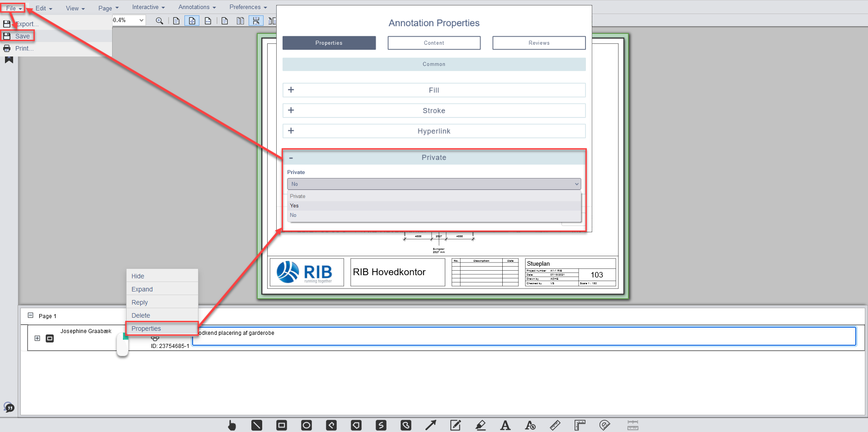This screenshot has width=868, height=432.
Task: Collapse the Page 1 tree node
Action: [31, 315]
